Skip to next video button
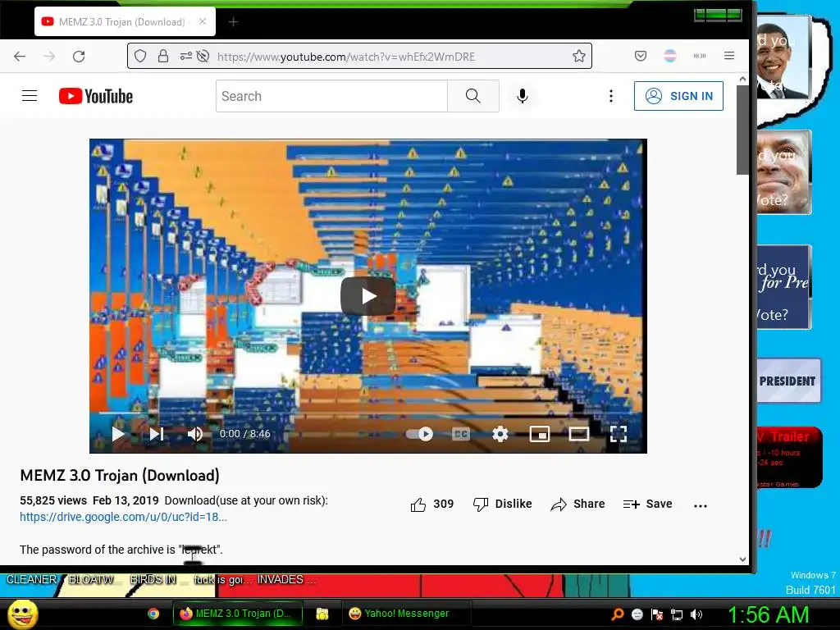Image resolution: width=840 pixels, height=630 pixels. 157,434
